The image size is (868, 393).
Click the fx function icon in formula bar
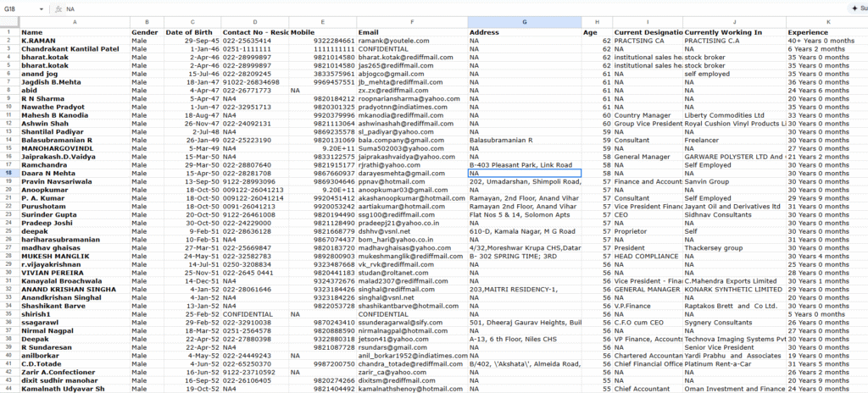(x=58, y=7)
